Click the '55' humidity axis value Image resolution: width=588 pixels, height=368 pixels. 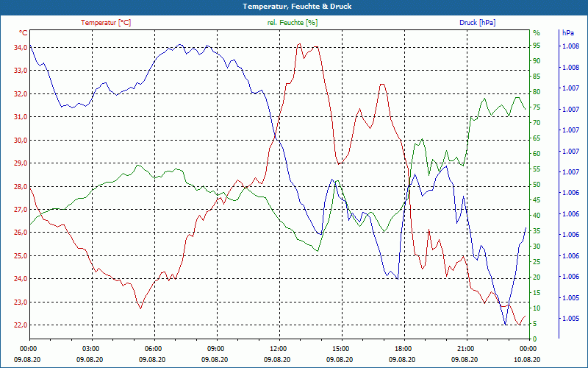537,169
